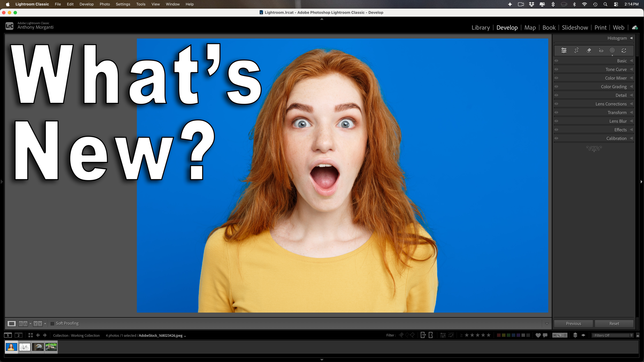This screenshot has height=362, width=644.
Task: Click the Lrc identity plate logo
Action: [x=9, y=26]
